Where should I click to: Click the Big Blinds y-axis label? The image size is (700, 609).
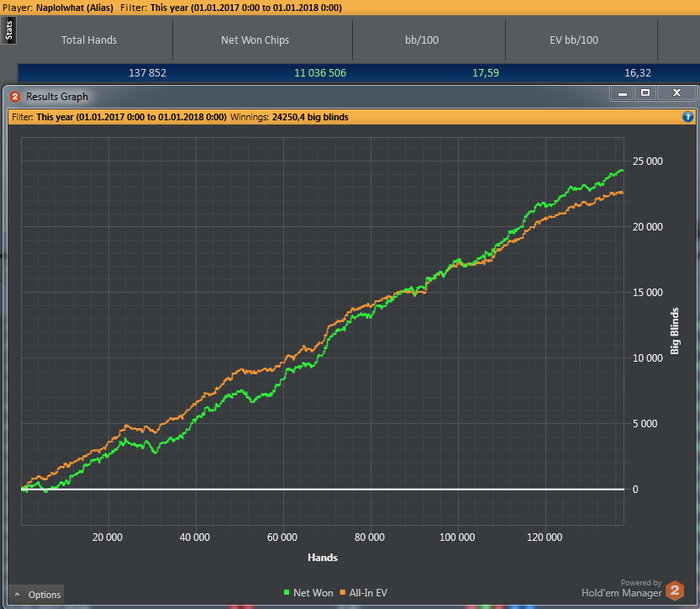675,331
